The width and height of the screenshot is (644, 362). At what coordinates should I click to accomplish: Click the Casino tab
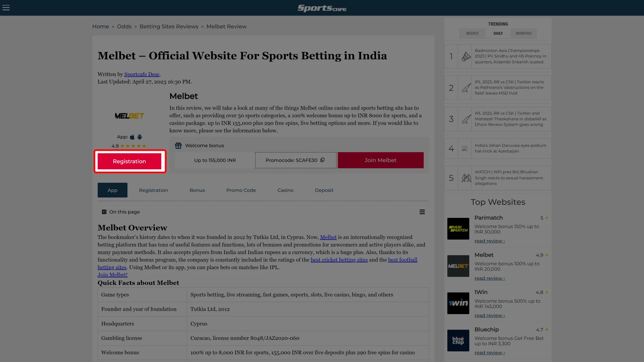tap(285, 190)
